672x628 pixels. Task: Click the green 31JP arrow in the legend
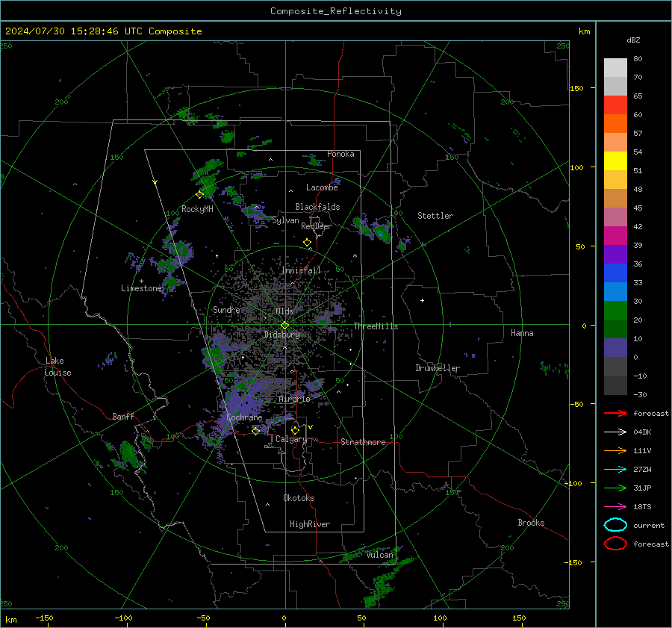point(615,488)
